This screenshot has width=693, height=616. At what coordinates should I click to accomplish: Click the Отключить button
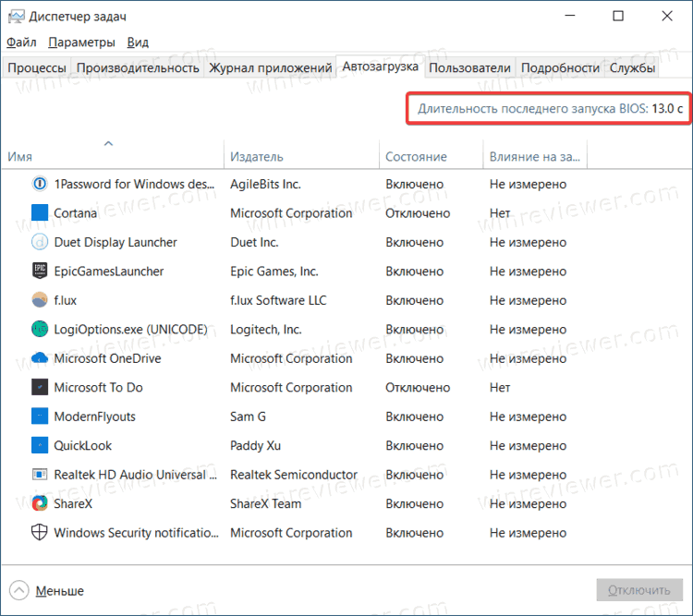click(639, 590)
